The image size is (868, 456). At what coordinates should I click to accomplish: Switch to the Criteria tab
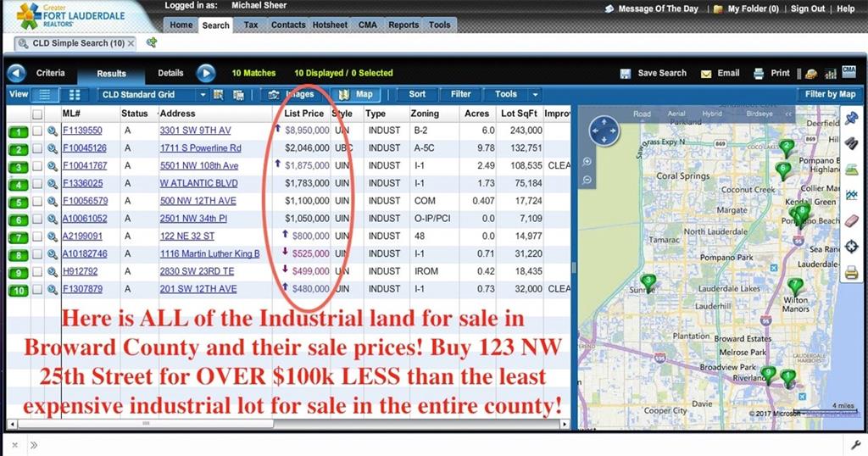click(x=50, y=74)
